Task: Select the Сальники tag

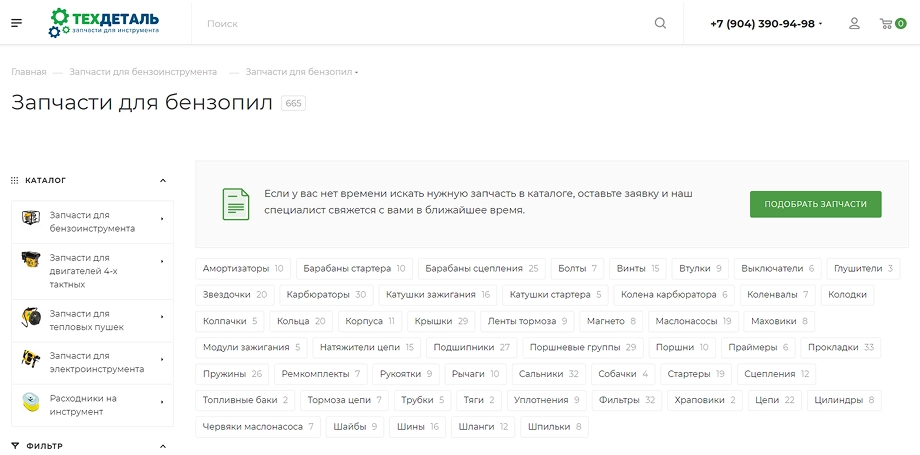Action: 549,373
